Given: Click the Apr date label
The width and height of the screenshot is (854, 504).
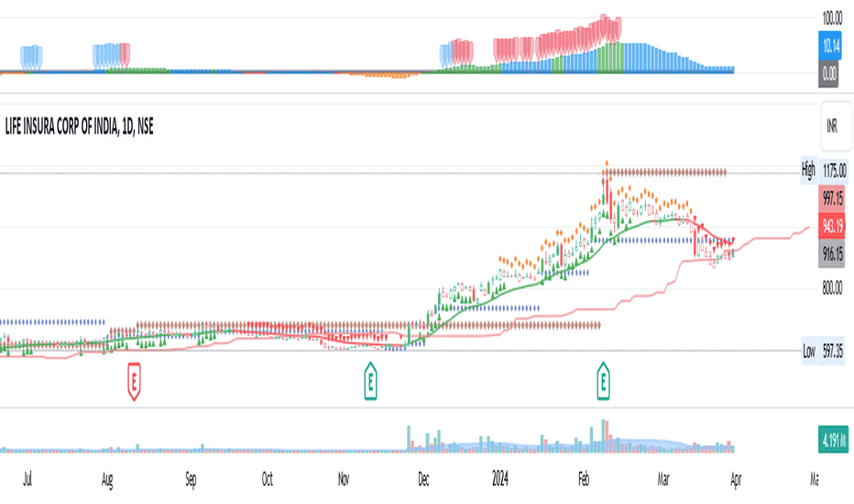Looking at the screenshot, I should [736, 480].
